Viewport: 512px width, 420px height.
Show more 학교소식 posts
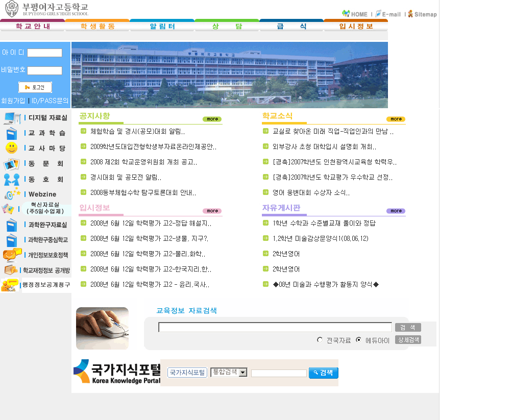pyautogui.click(x=396, y=119)
